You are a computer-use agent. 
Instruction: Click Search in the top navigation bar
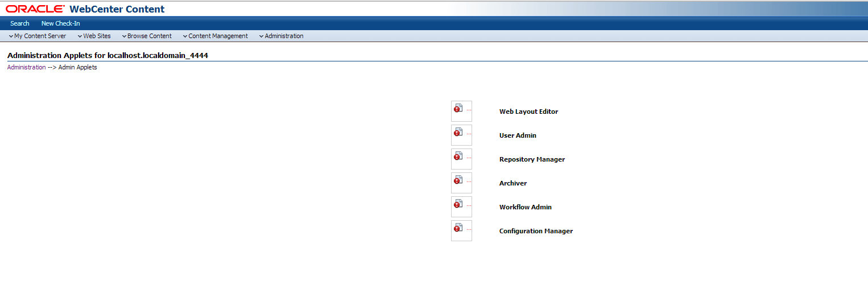coord(20,23)
